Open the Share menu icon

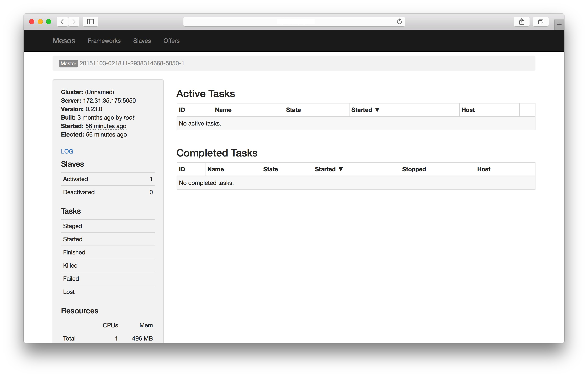(521, 22)
